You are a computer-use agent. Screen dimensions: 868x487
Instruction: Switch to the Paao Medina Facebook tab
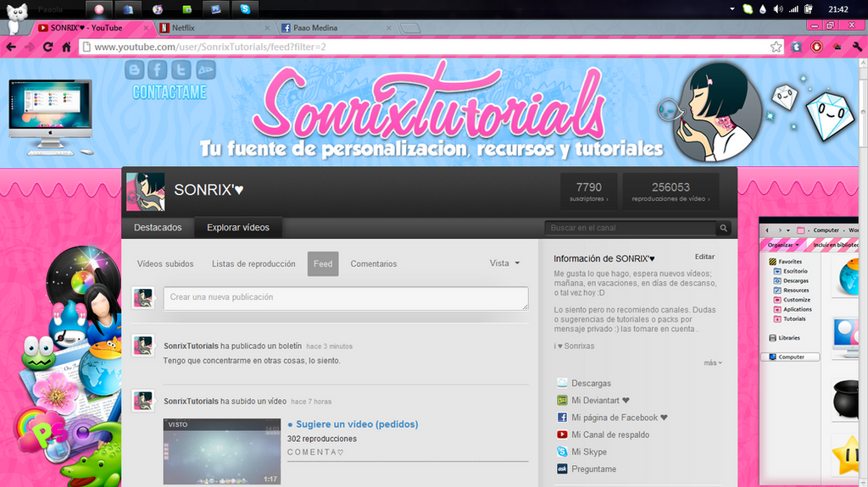[336, 28]
